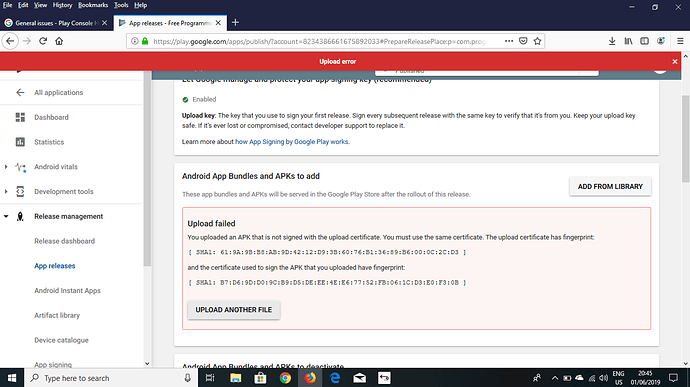Bookmark this page with the star icon
Image resolution: width=690 pixels, height=387 pixels.
pyautogui.click(x=537, y=41)
